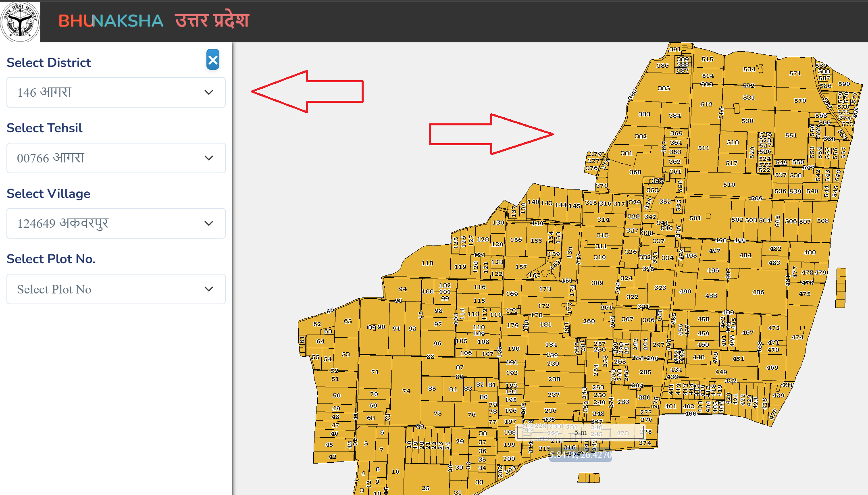Click the left-pointing red arrow
The height and width of the screenshot is (495, 868).
click(x=307, y=92)
